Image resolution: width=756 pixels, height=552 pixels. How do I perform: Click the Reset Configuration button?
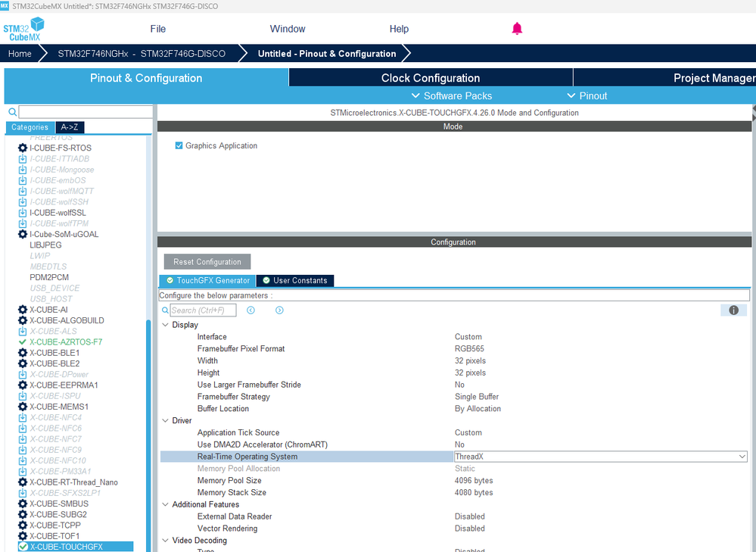coord(207,261)
